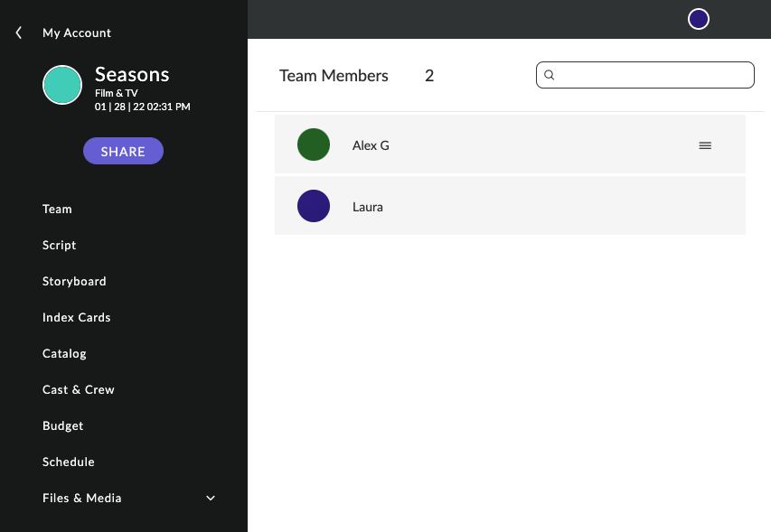Click Alex G's green avatar circle

tap(314, 145)
